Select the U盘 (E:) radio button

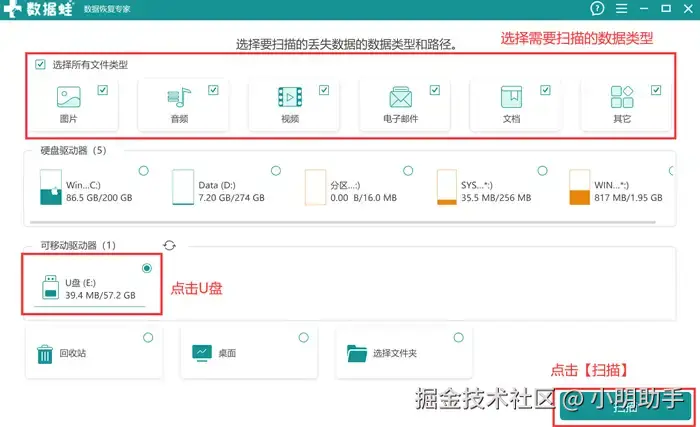(x=147, y=268)
